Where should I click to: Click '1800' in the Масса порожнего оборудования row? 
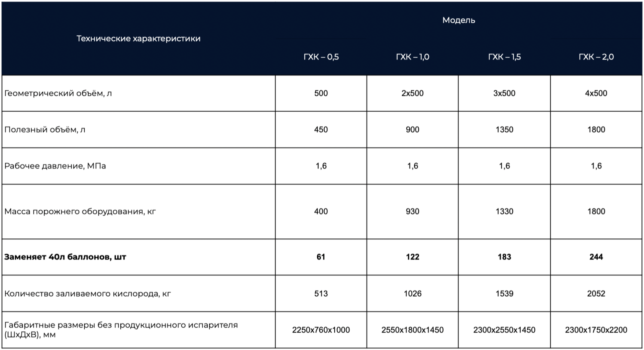[596, 211]
